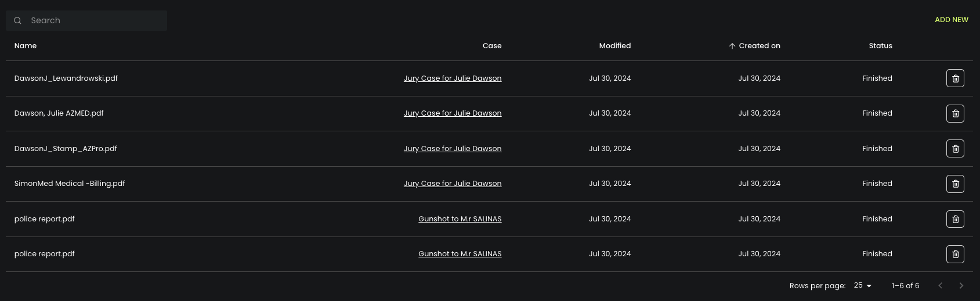Click the Created on sort arrow

732,46
